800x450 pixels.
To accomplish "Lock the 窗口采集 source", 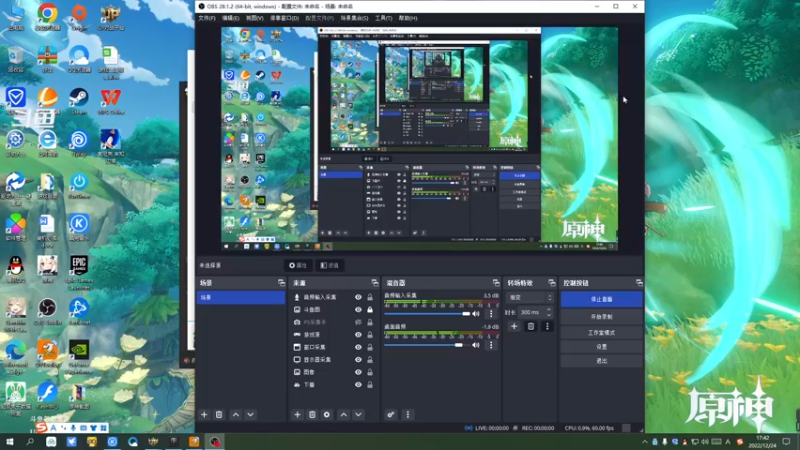I will point(370,347).
